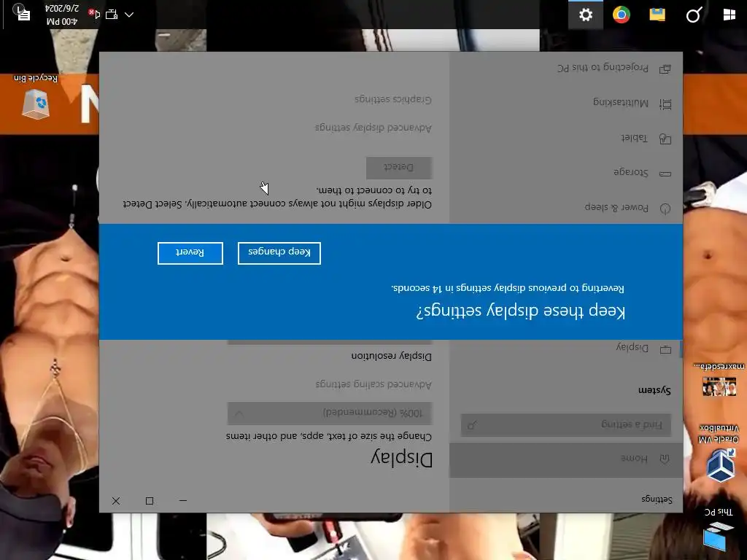
Task: Open Graphics settings link
Action: (393, 99)
